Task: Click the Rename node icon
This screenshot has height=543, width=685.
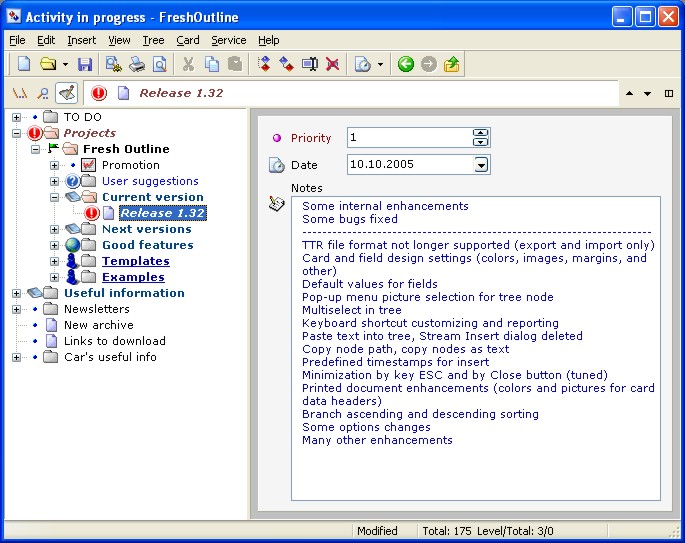Action: coord(310,64)
